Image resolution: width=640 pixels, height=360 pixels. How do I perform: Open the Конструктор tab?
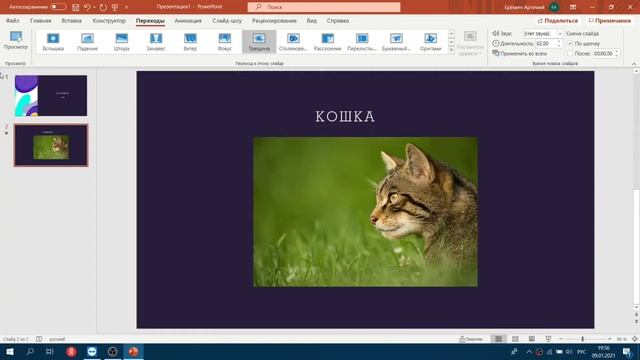click(109, 20)
